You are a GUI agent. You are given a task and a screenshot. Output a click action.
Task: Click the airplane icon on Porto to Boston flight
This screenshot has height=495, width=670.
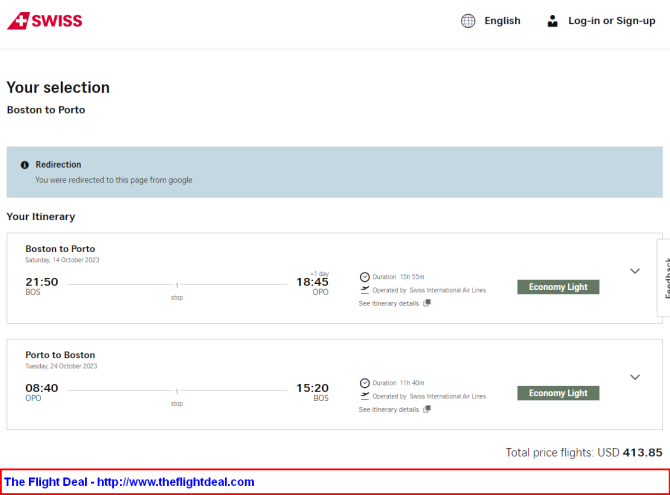pos(364,396)
